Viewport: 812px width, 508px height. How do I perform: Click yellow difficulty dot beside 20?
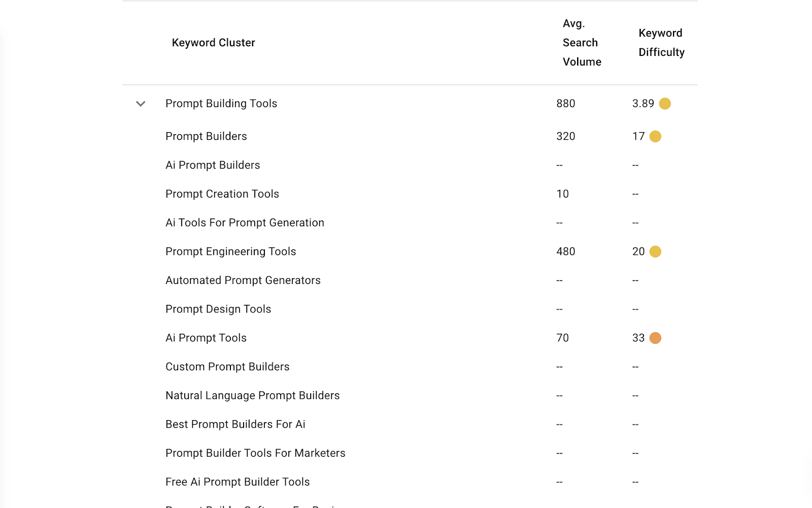click(x=655, y=251)
